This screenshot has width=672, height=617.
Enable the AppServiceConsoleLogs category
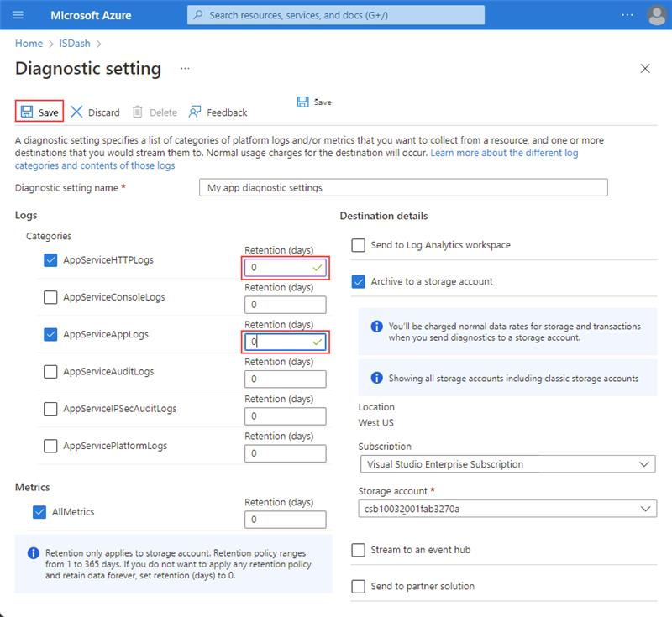pyautogui.click(x=49, y=297)
